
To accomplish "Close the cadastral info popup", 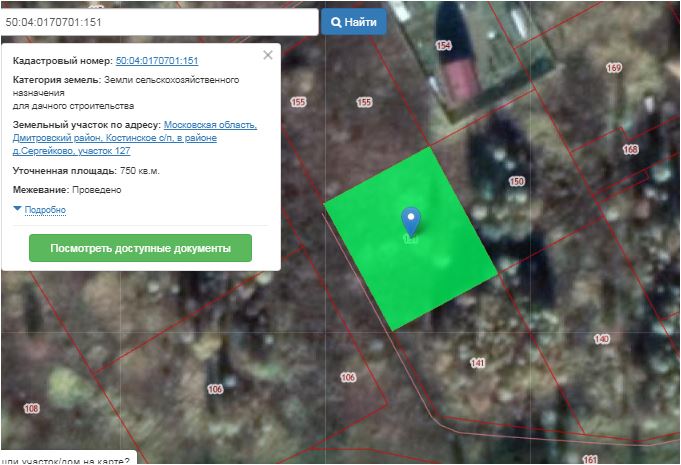I will tap(267, 56).
